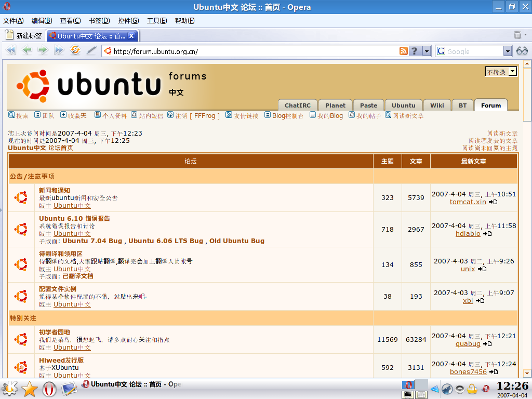Click the vertical scrollbar down arrow

(x=527, y=373)
